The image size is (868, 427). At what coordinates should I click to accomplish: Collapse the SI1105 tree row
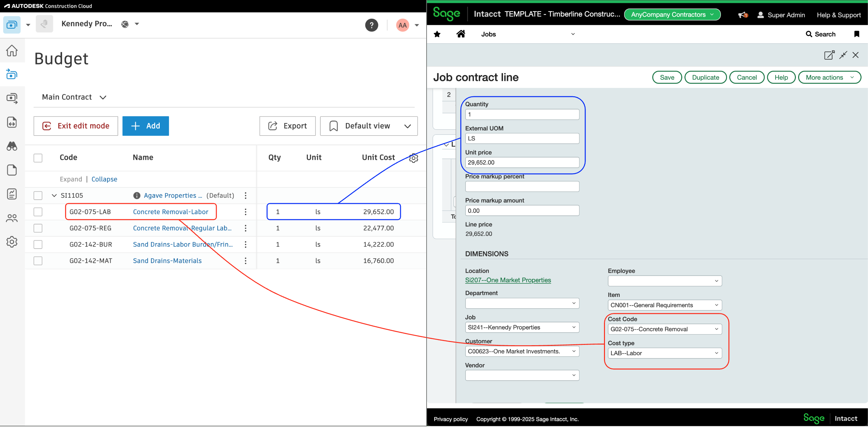(53, 195)
